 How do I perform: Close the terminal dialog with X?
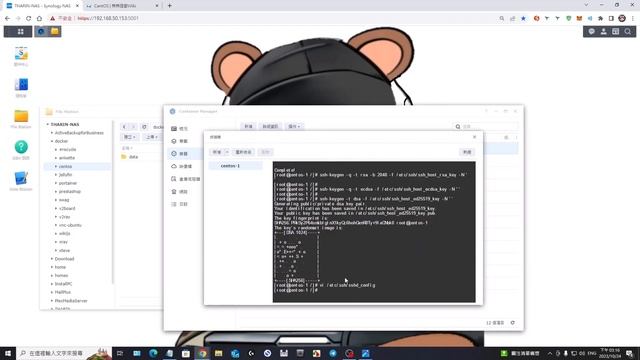[x=474, y=137]
